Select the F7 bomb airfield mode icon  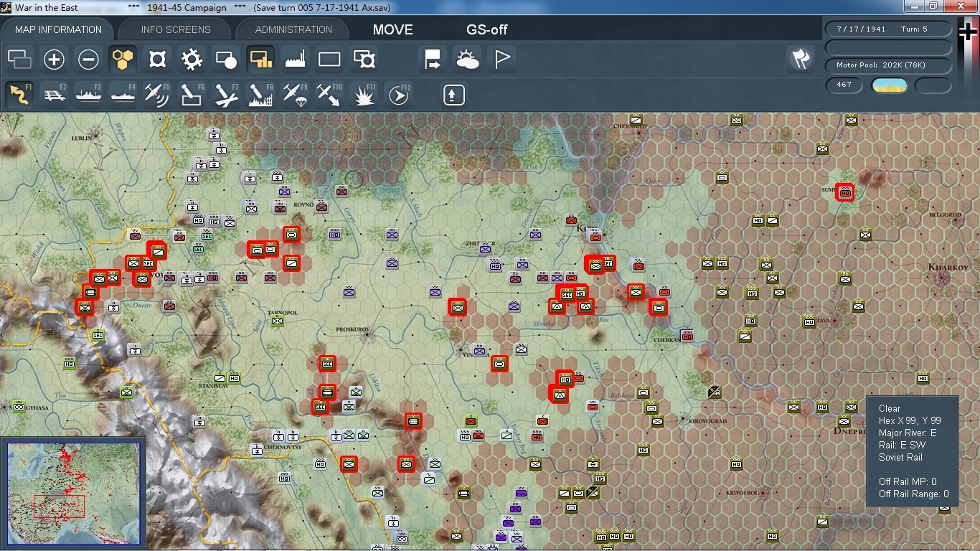[226, 95]
